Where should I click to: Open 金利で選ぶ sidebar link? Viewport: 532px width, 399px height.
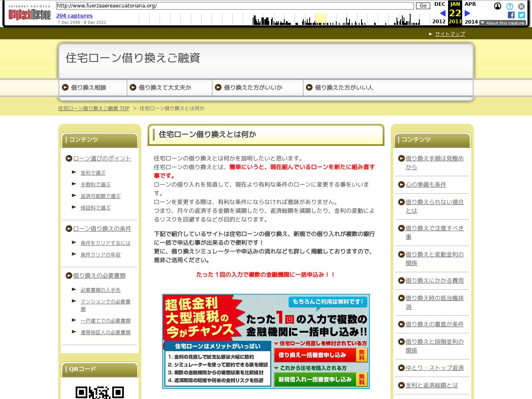(93, 173)
